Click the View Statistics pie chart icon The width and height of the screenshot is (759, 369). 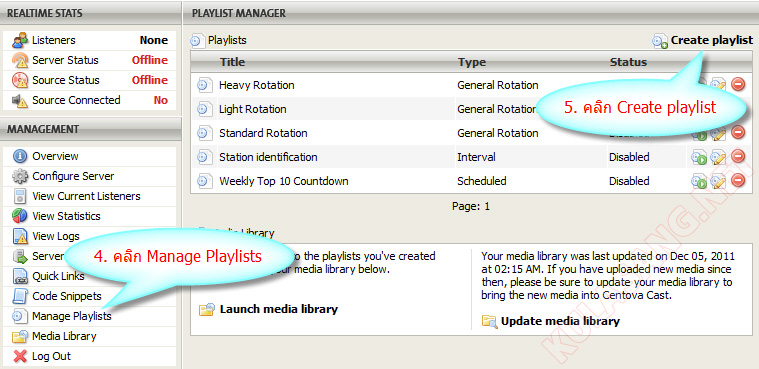coord(20,216)
